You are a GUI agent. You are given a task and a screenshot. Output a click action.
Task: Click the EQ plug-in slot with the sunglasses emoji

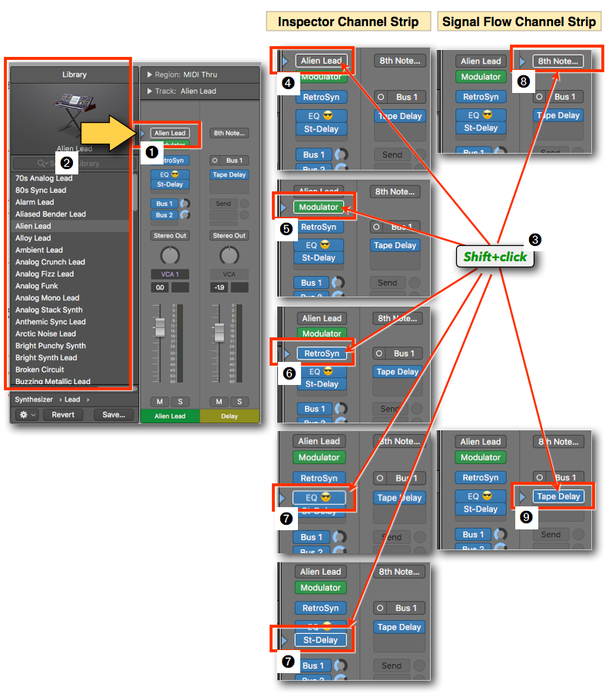pos(170,174)
